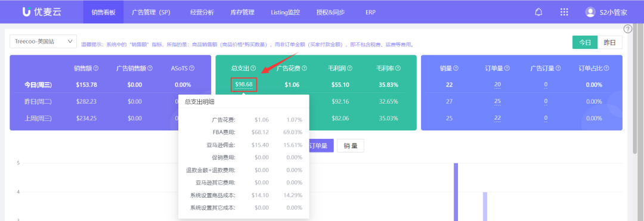Click last week's sales $234.25

click(86, 118)
